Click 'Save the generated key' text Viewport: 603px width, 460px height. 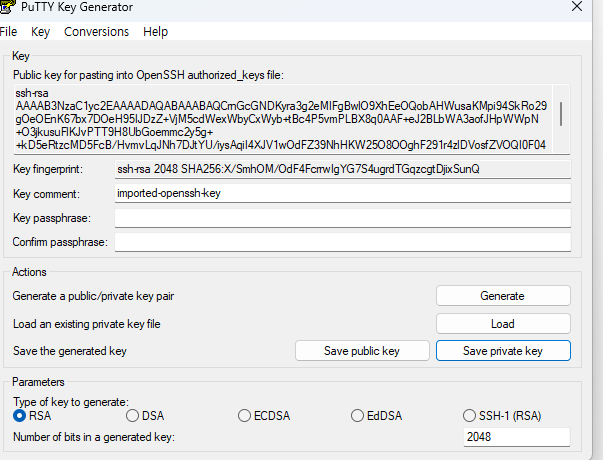point(70,351)
